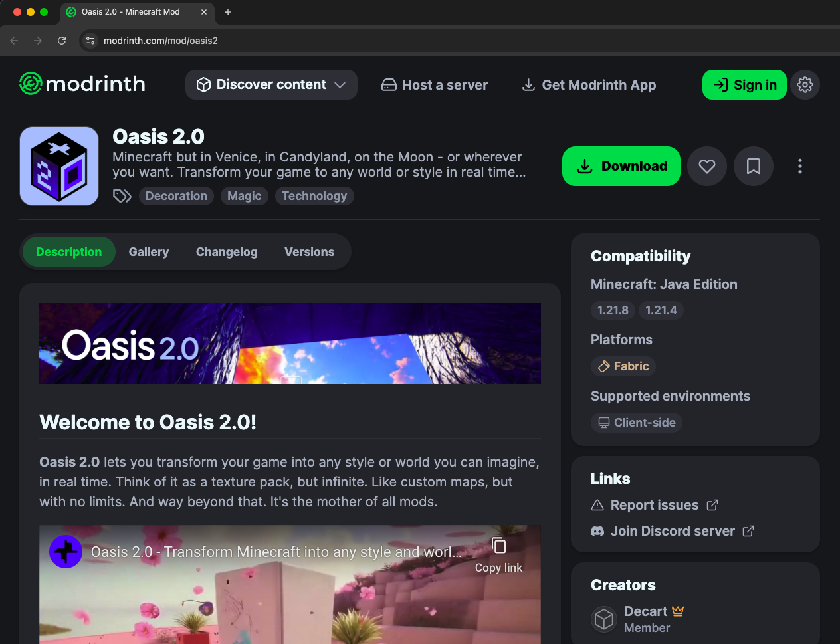Reload the page
Viewport: 840px width, 644px height.
pyautogui.click(x=62, y=41)
